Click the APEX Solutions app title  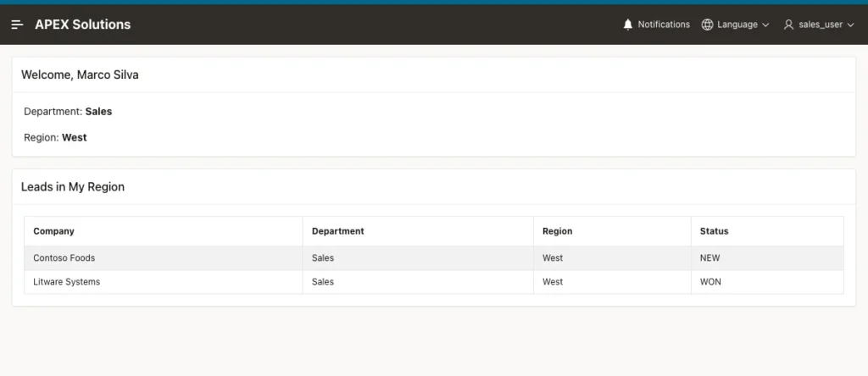click(x=83, y=25)
